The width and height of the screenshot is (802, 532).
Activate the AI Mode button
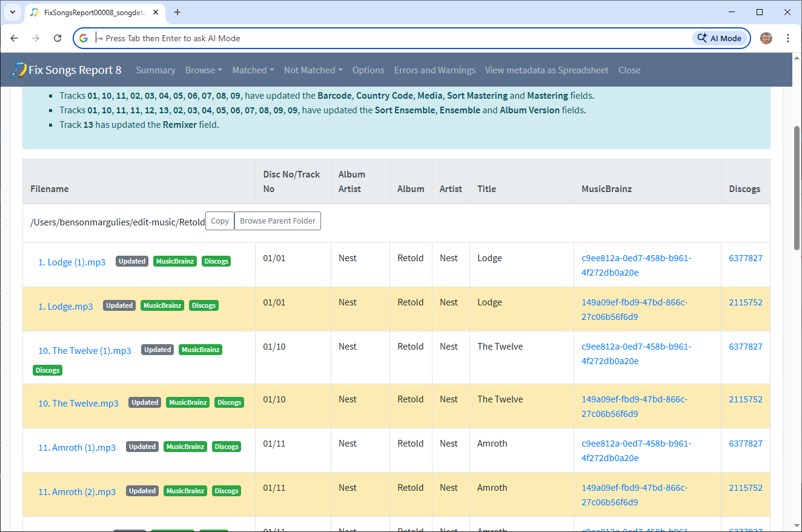click(720, 38)
